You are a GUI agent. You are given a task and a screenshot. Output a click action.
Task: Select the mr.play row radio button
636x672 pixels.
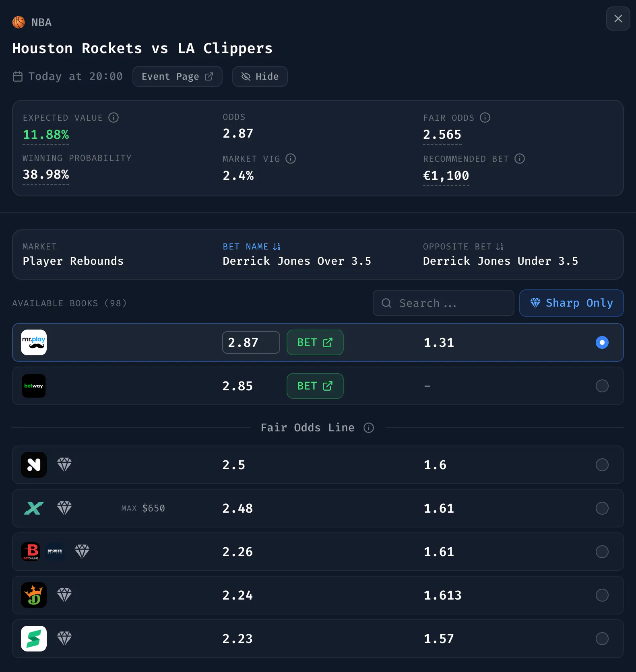(x=602, y=342)
